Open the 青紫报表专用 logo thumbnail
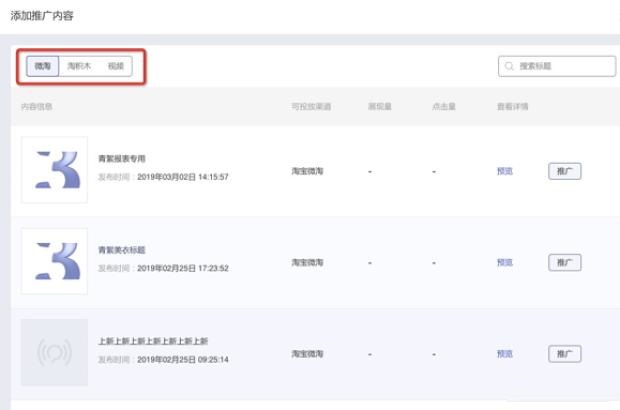This screenshot has width=620, height=410. click(54, 170)
